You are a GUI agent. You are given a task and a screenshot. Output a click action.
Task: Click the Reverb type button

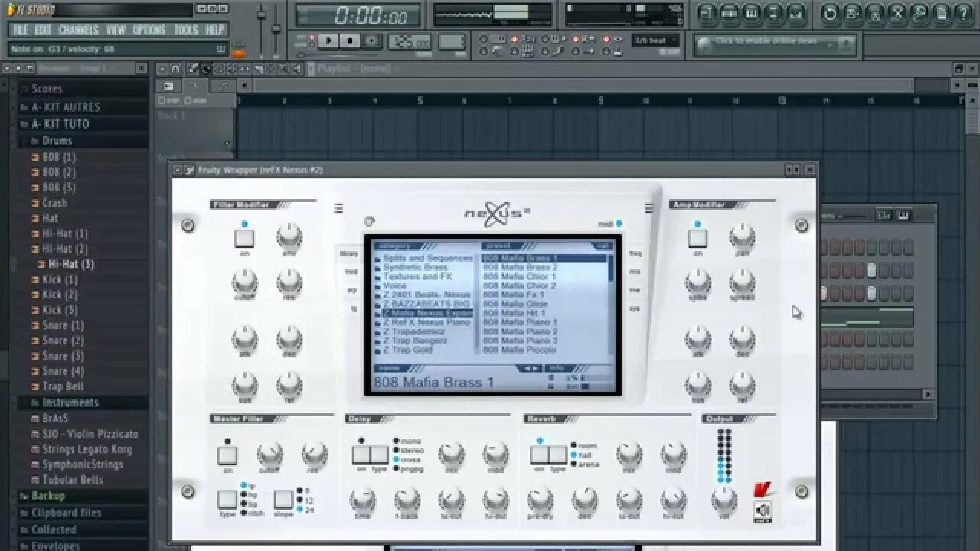557,455
